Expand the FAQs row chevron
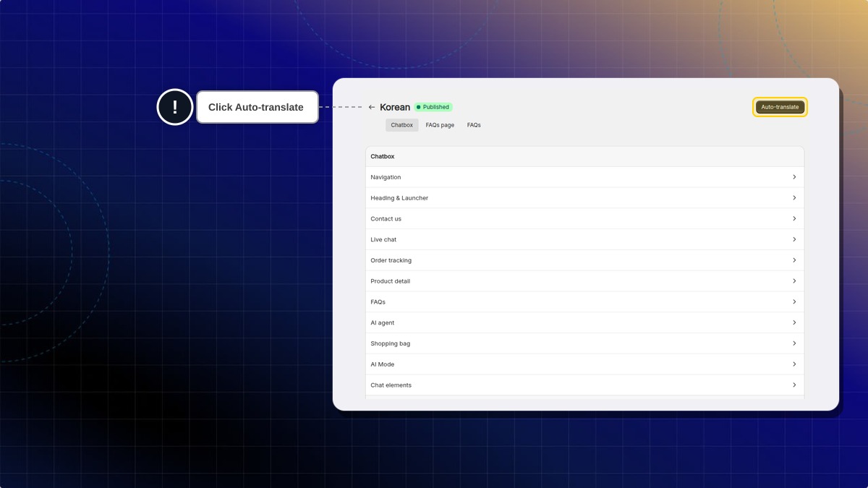Screen dimensions: 868x488 794,302
